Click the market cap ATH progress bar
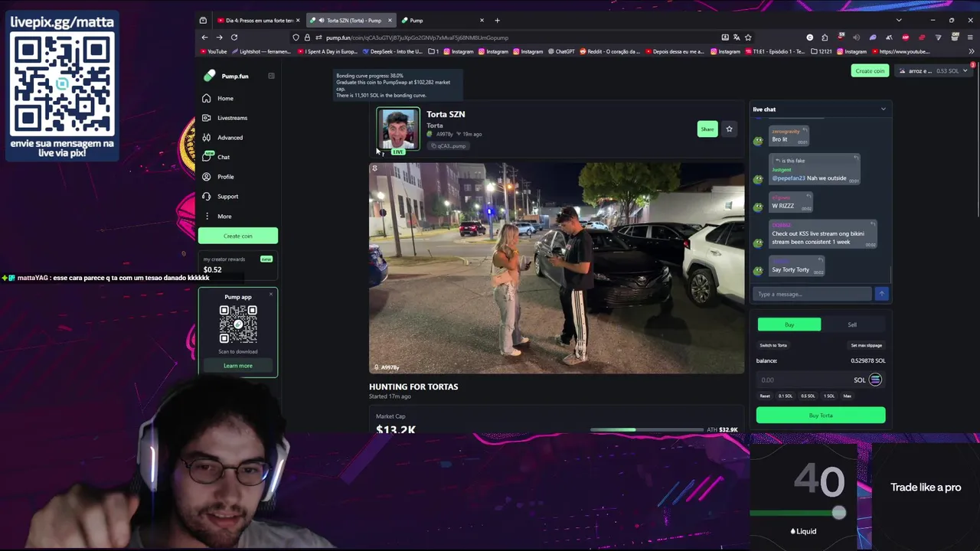Screen dimensions: 980x551 pos(647,429)
